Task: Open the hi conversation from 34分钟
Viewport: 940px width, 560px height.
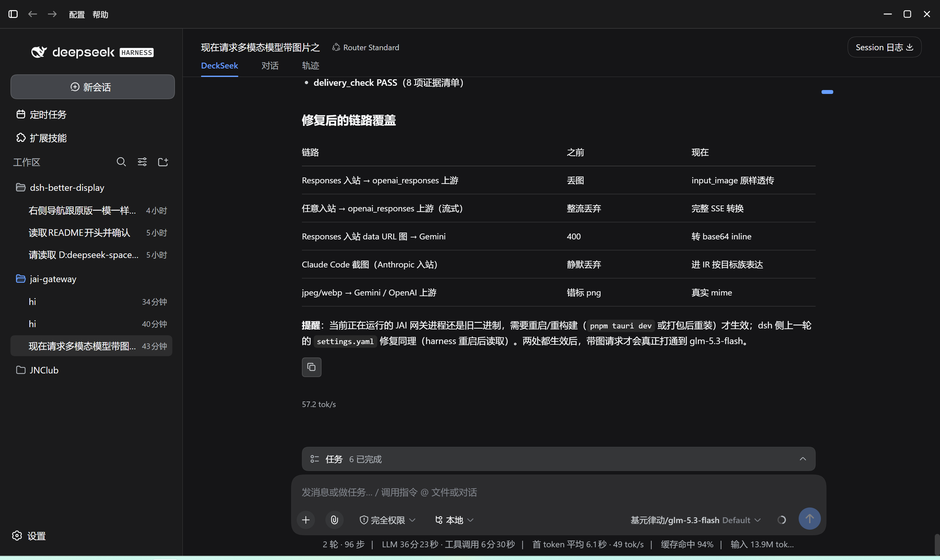Action: [91, 301]
